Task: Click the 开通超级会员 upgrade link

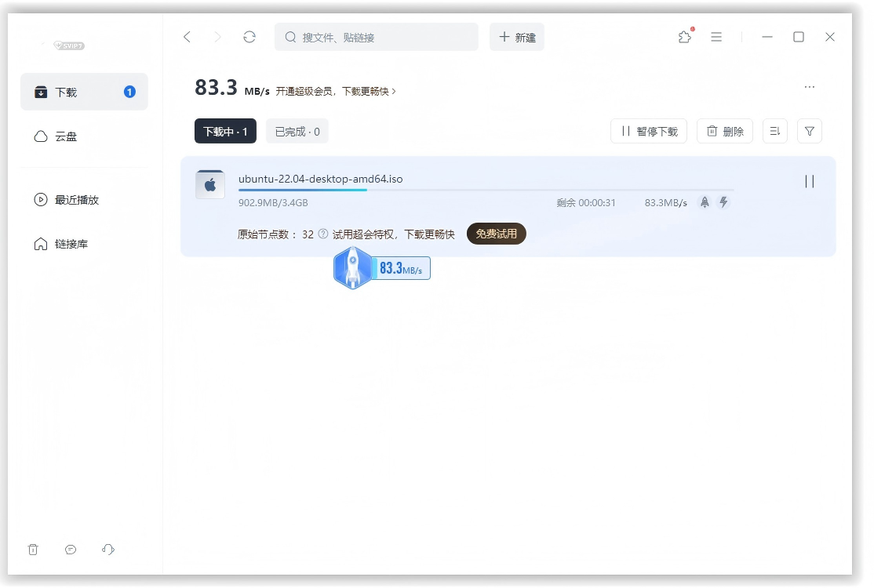Action: [336, 91]
